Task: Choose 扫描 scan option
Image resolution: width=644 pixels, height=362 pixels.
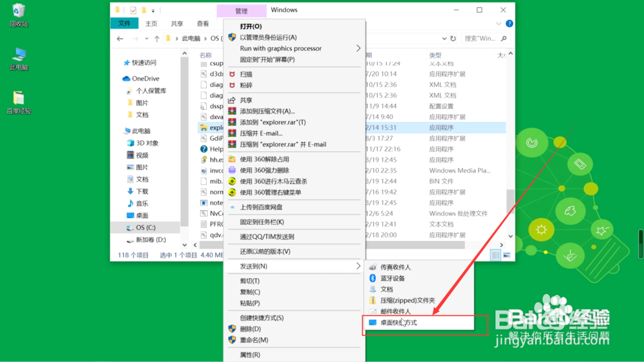Action: [x=294, y=74]
